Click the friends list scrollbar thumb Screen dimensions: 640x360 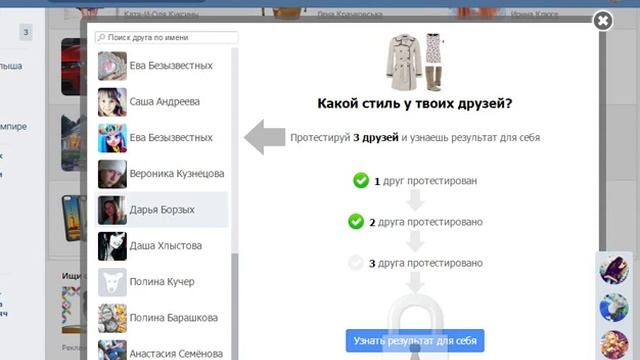[x=235, y=306]
